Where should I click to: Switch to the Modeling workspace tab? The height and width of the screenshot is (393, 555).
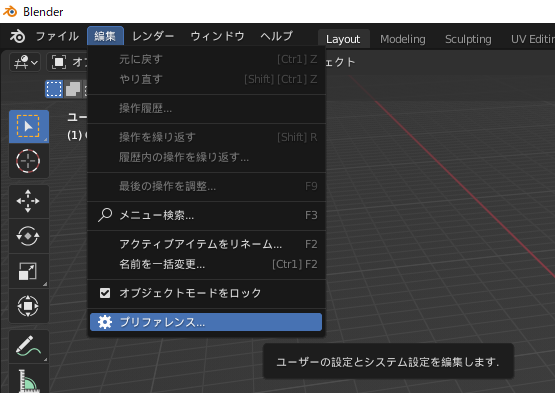coord(403,39)
